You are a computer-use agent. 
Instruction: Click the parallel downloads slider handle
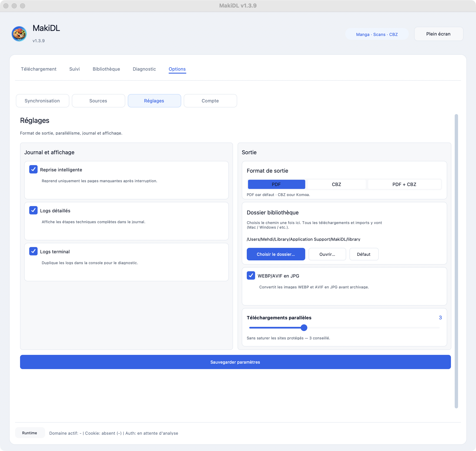pos(304,328)
